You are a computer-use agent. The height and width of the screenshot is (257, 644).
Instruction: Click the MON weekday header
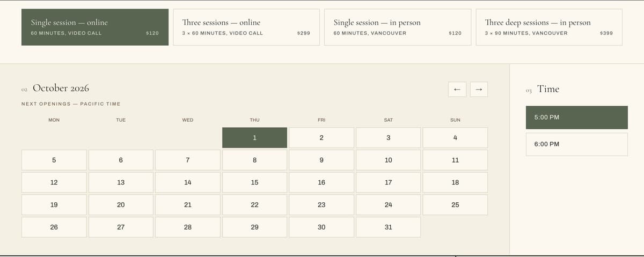pos(54,120)
